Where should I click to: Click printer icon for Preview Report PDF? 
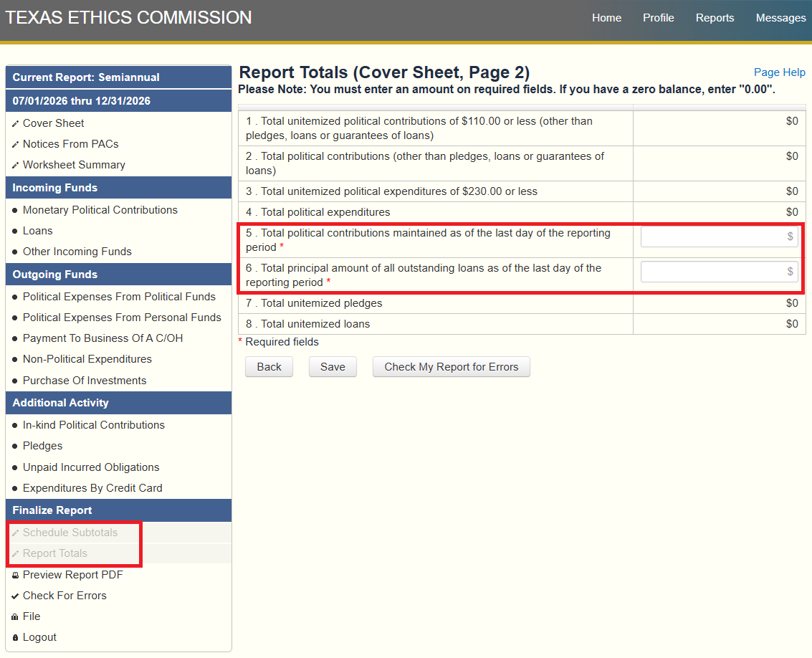pos(15,575)
